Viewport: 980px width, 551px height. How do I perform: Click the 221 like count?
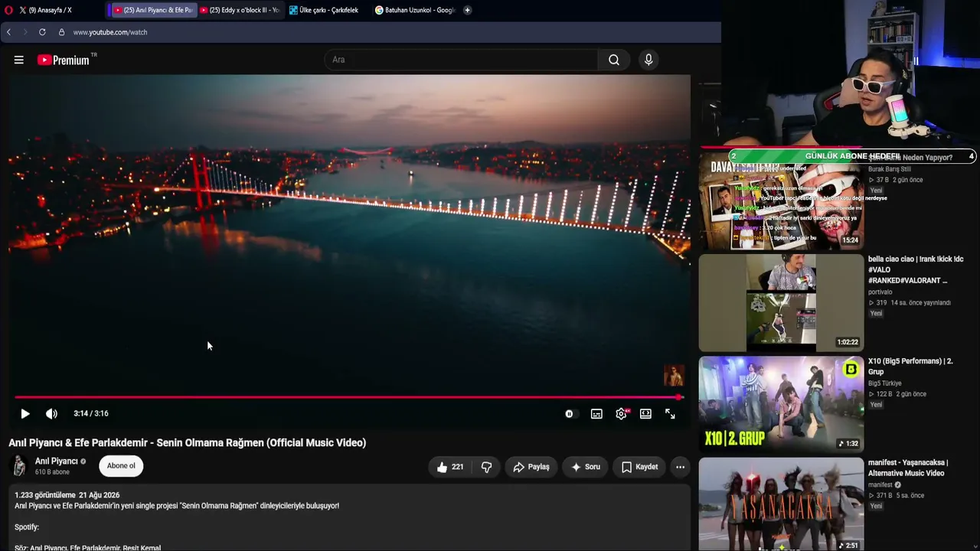coord(457,467)
